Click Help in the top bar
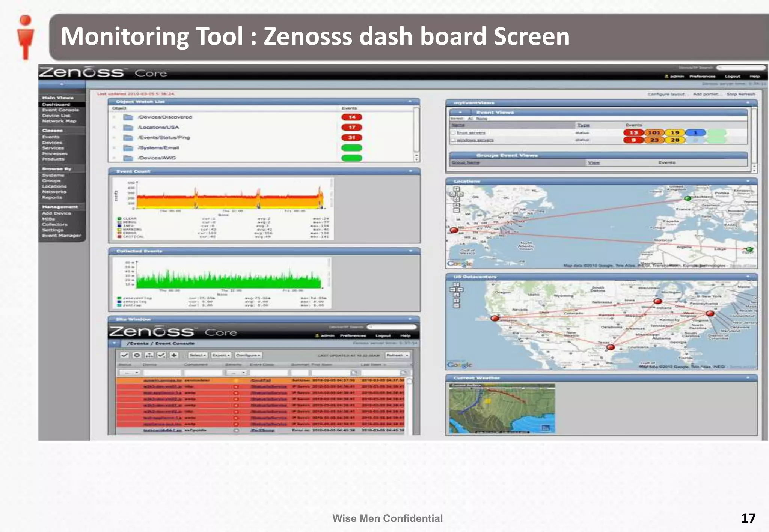The width and height of the screenshot is (769, 532). coord(755,76)
